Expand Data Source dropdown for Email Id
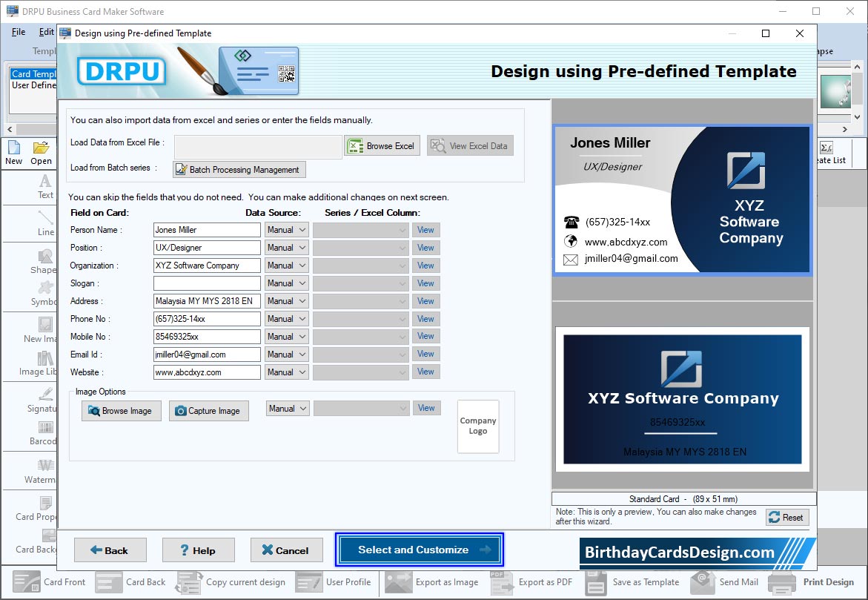The height and width of the screenshot is (600, 868). (286, 355)
